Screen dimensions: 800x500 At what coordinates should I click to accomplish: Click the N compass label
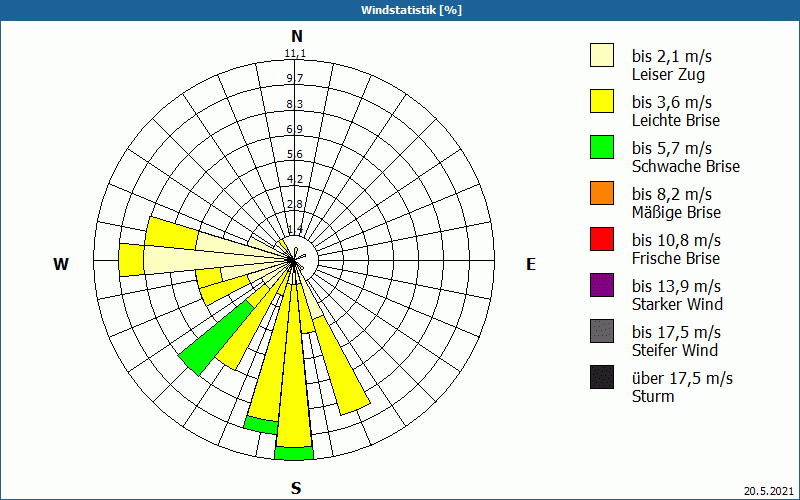[x=297, y=36]
